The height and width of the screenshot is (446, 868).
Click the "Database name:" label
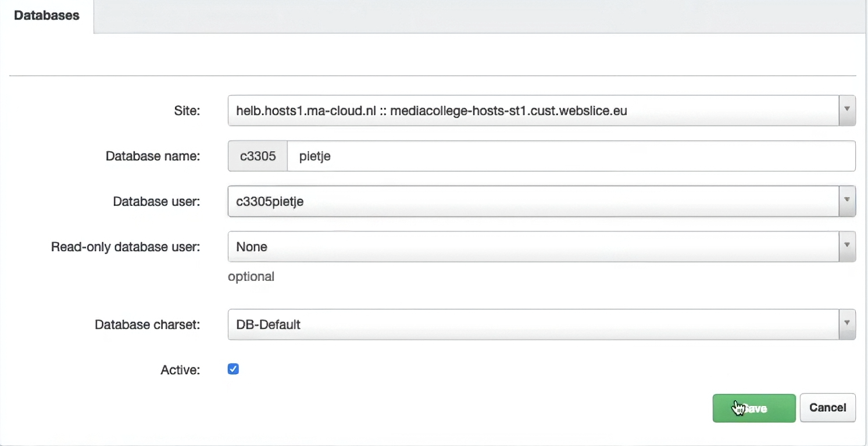153,156
